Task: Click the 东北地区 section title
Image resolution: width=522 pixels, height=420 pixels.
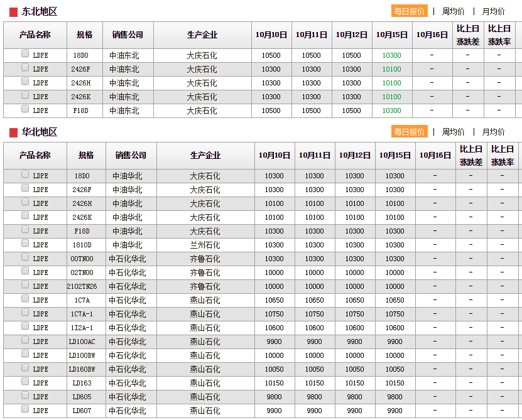Action: (x=40, y=12)
